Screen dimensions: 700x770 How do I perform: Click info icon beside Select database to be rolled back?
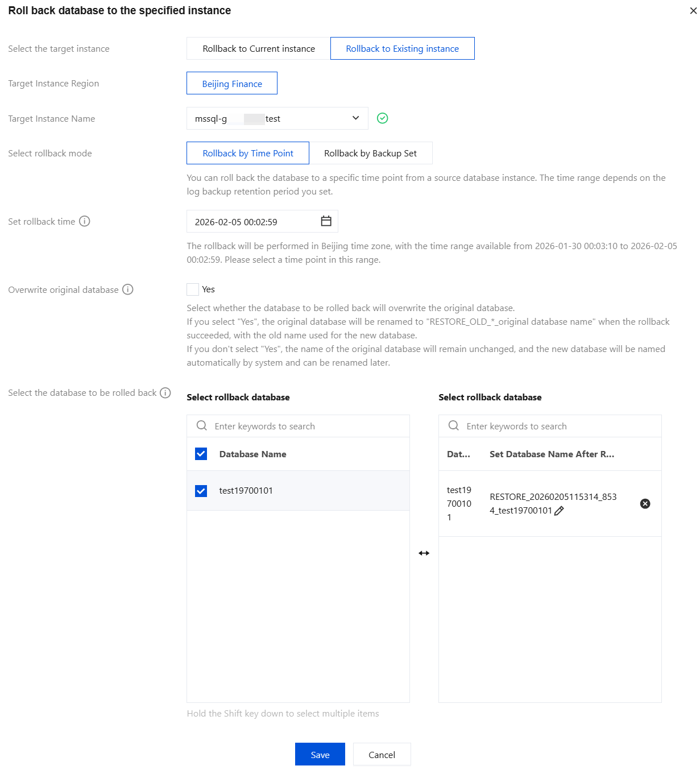click(165, 393)
